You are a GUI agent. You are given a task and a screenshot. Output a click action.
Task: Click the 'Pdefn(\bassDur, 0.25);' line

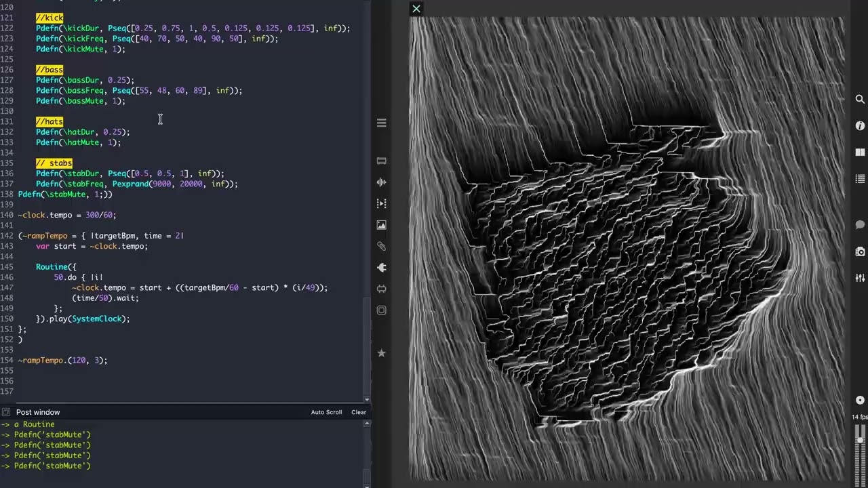pyautogui.click(x=85, y=80)
